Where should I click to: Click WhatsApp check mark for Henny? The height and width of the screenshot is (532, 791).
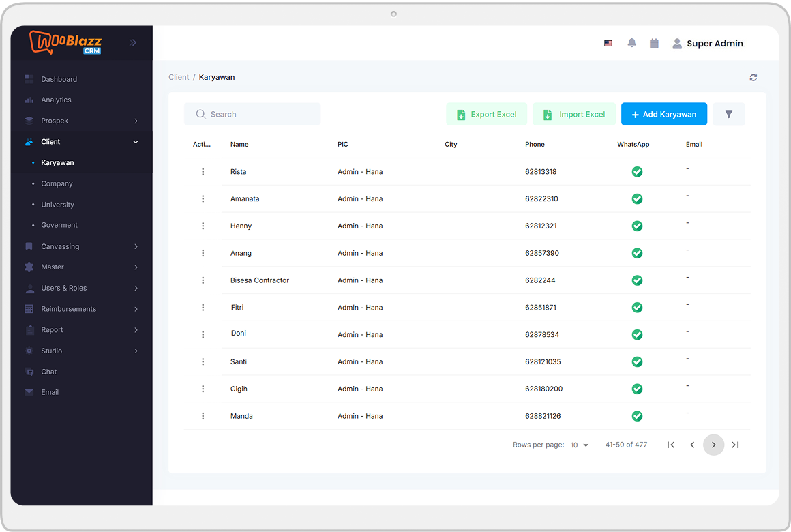click(637, 226)
